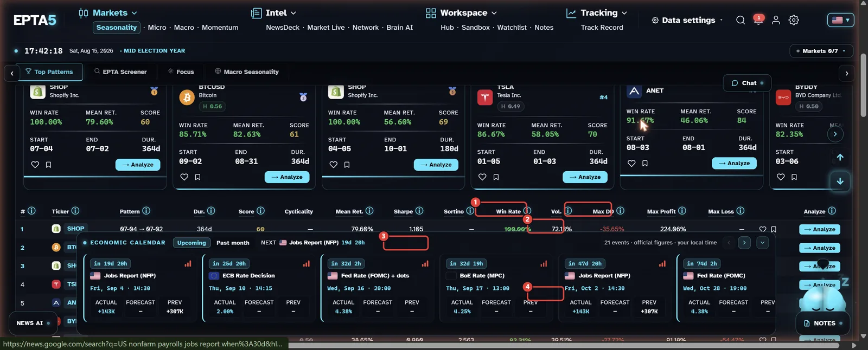
Task: Click the up arrow button over the BYDDY card
Action: 840,157
